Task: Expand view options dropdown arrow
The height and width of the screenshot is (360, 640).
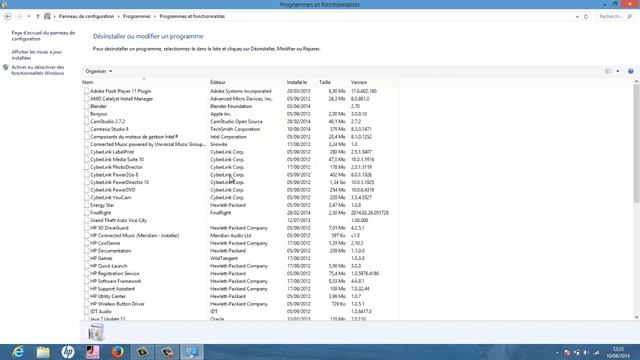Action: [618, 71]
